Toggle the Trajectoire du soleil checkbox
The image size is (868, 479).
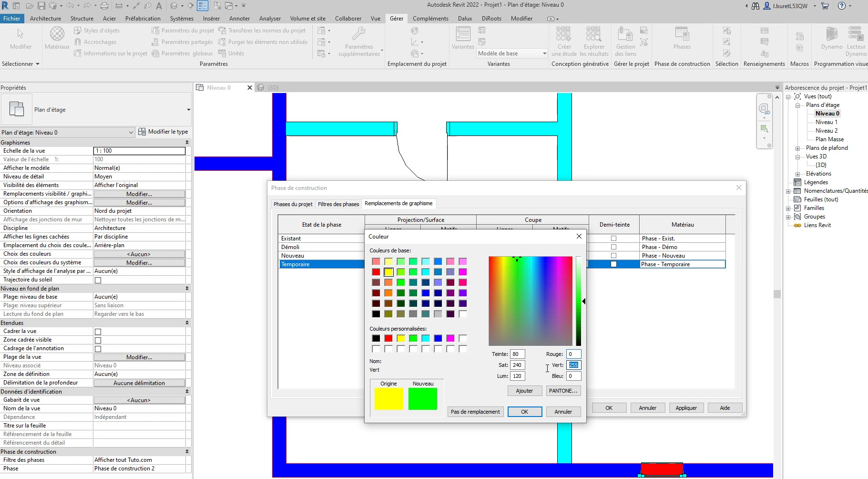98,280
